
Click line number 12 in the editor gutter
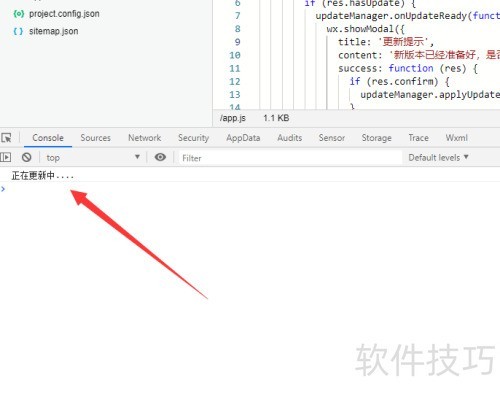tap(235, 81)
